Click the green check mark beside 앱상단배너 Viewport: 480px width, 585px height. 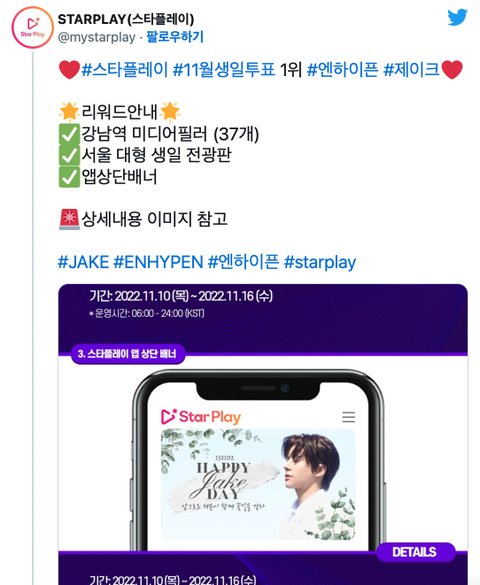(69, 177)
